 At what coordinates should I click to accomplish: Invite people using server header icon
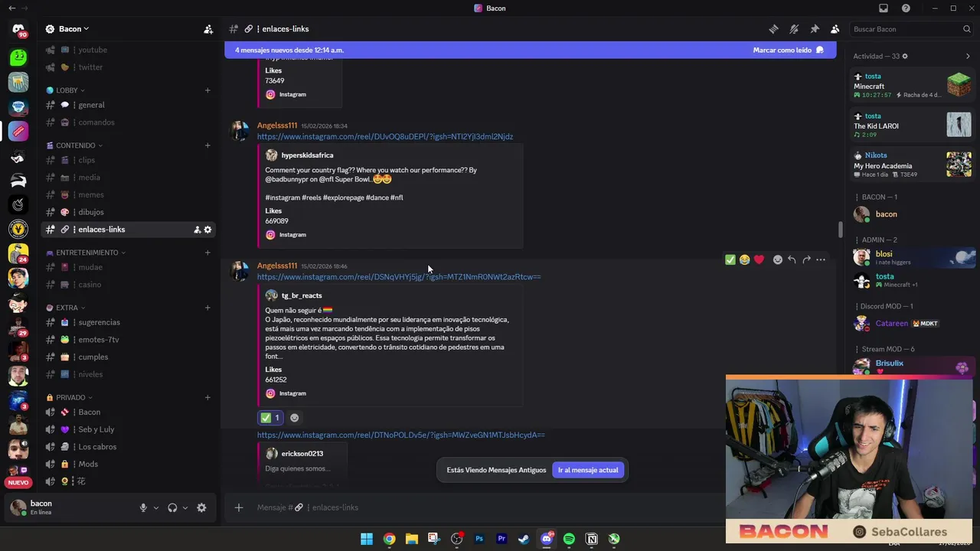click(208, 29)
